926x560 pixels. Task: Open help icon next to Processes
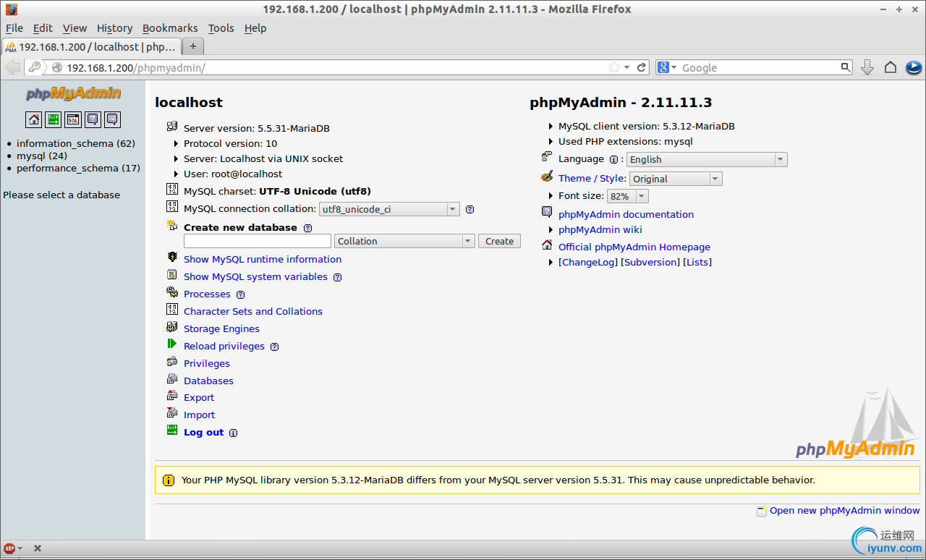tap(240, 294)
